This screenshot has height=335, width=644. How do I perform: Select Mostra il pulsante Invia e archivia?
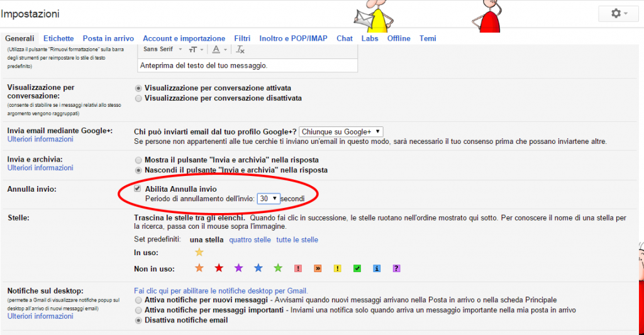[x=138, y=160]
